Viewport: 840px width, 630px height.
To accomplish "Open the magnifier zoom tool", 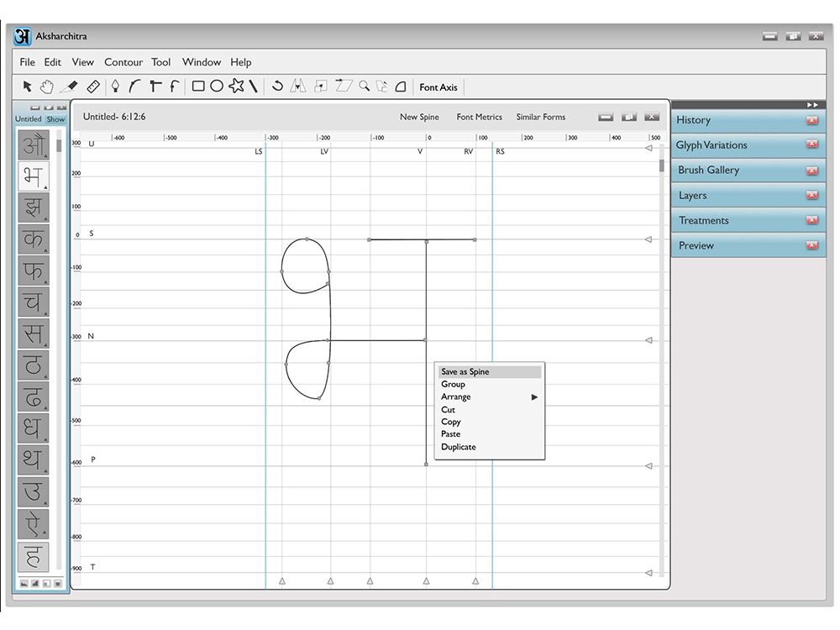I will coord(365,86).
